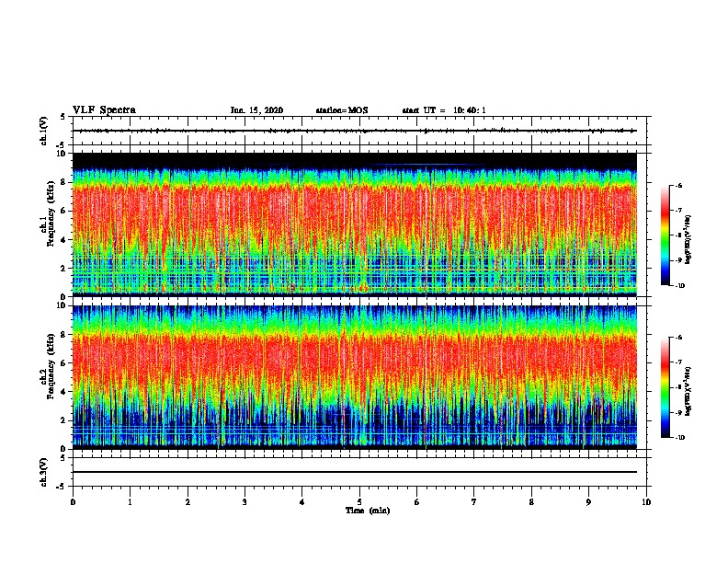Click the ch.1 voltage waveform trace panel
Viewport: 728px width, 563px height.
point(358,131)
